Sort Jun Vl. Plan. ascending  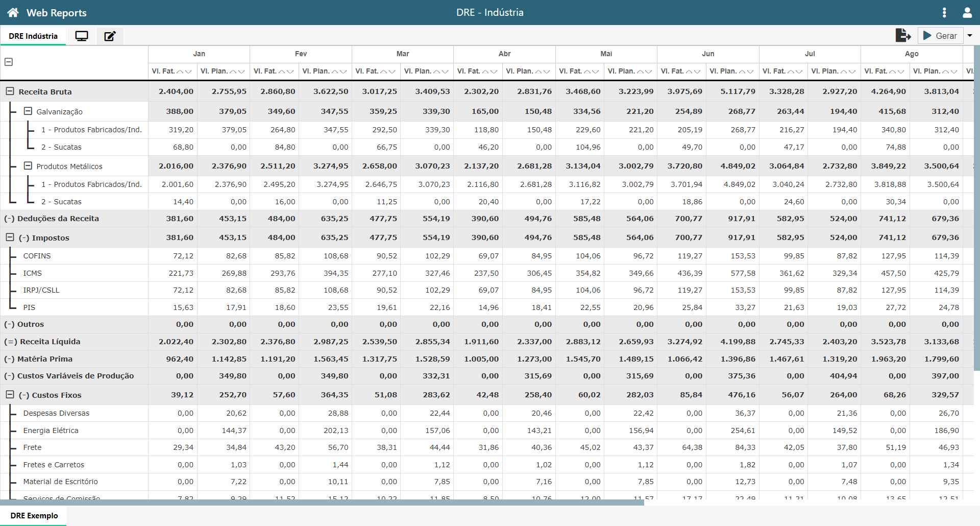pos(742,71)
